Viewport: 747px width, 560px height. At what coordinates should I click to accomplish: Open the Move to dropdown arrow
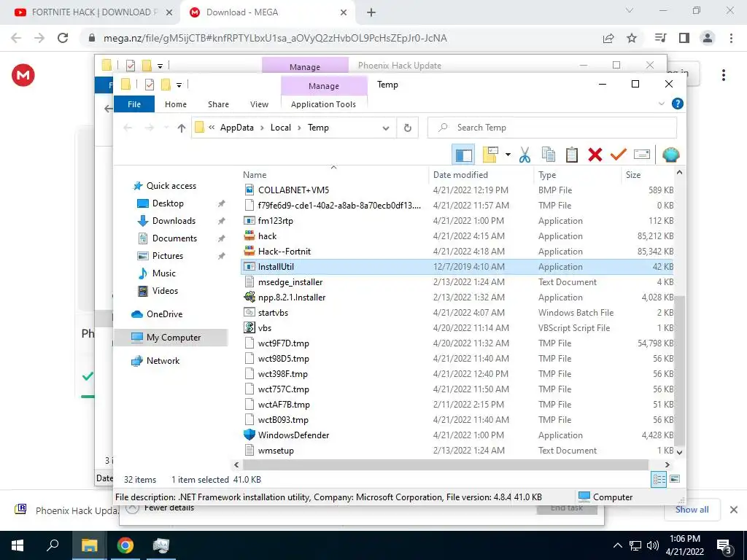tap(508, 155)
